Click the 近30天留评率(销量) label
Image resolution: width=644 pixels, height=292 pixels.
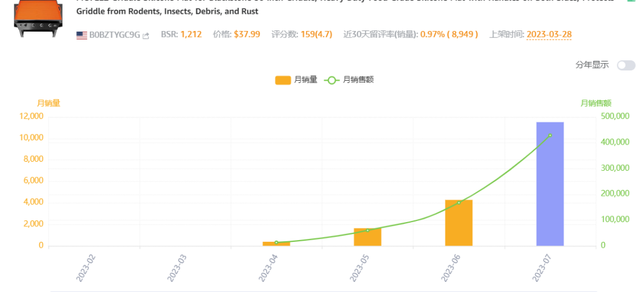point(380,35)
